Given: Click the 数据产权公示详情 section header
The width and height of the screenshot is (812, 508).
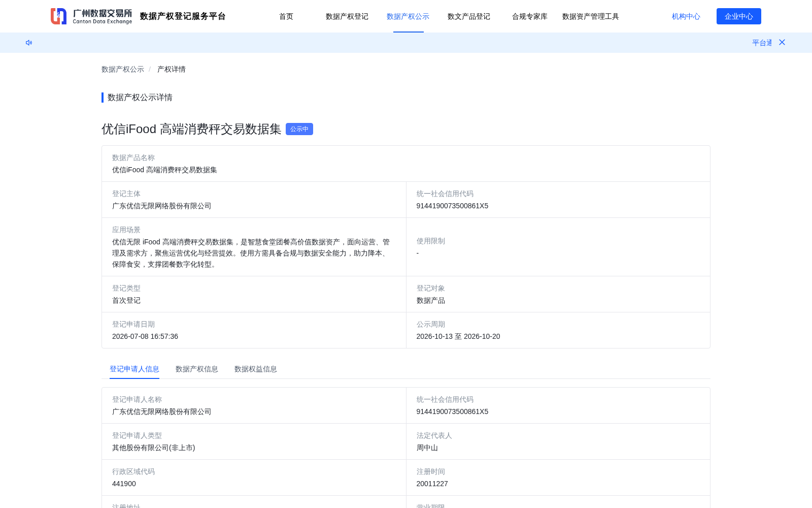Looking at the screenshot, I should click(140, 98).
